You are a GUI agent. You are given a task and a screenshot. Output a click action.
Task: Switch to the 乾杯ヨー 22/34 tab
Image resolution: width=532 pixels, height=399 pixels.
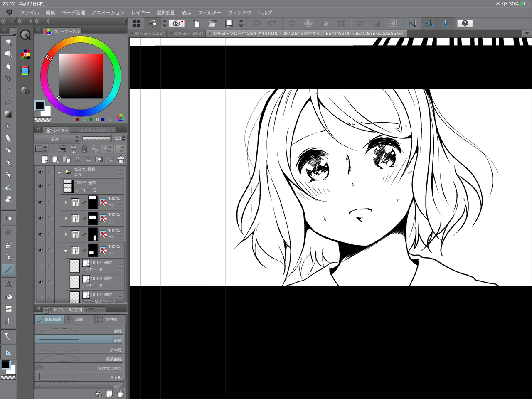pyautogui.click(x=148, y=33)
